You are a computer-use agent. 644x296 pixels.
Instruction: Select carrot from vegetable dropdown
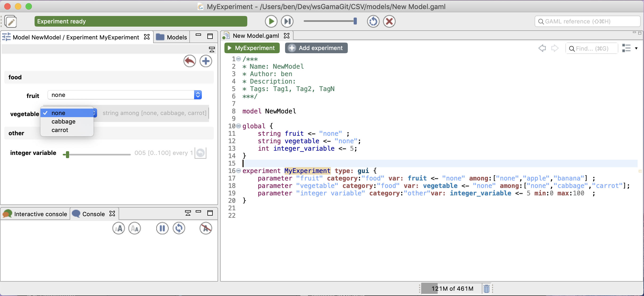(60, 130)
